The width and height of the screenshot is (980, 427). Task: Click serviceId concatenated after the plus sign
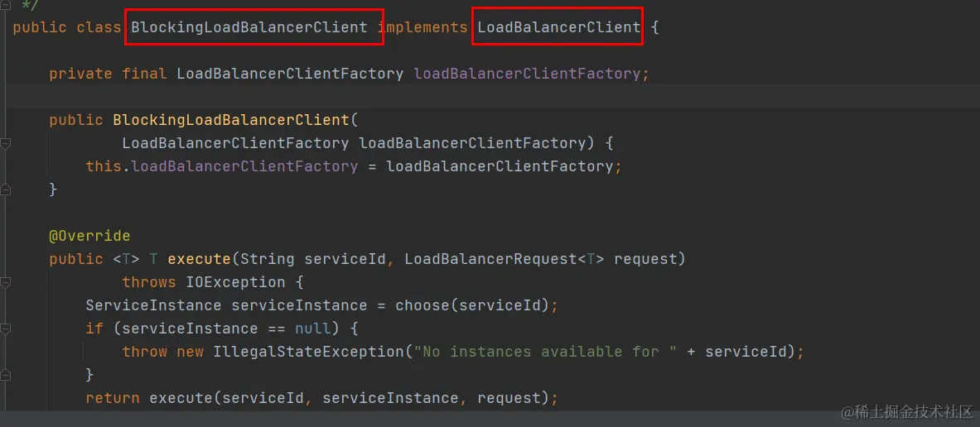pos(746,352)
